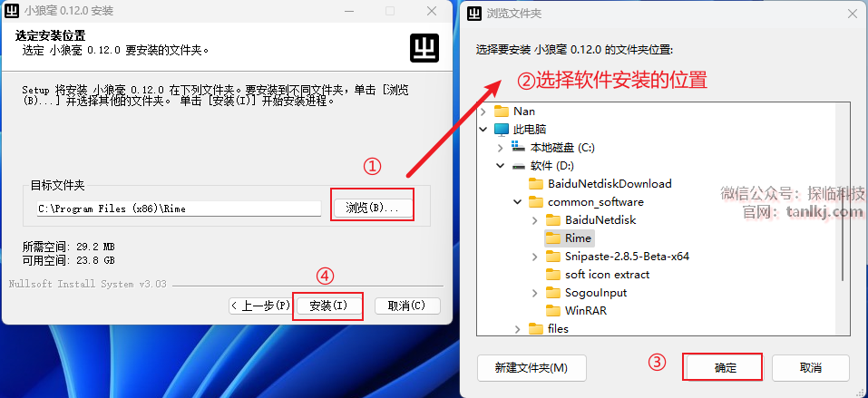Expand the SogouInput folder
The height and width of the screenshot is (398, 868).
535,293
